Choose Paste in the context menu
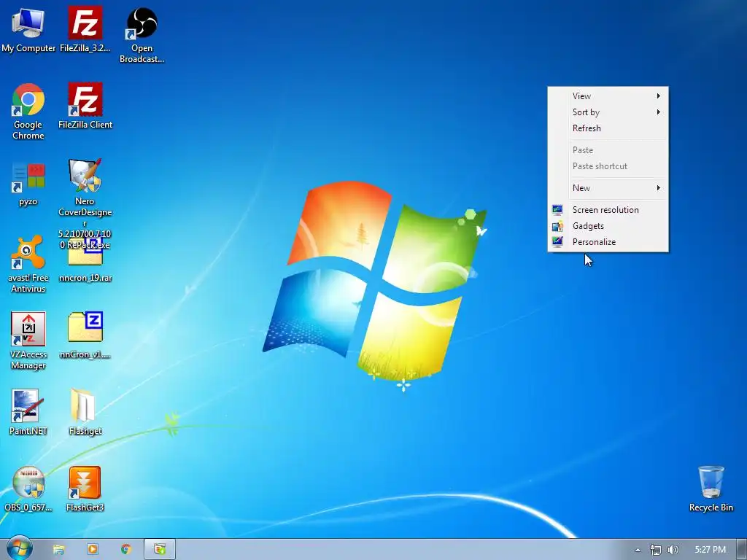Screen dimensions: 747x560 [x=608, y=150]
